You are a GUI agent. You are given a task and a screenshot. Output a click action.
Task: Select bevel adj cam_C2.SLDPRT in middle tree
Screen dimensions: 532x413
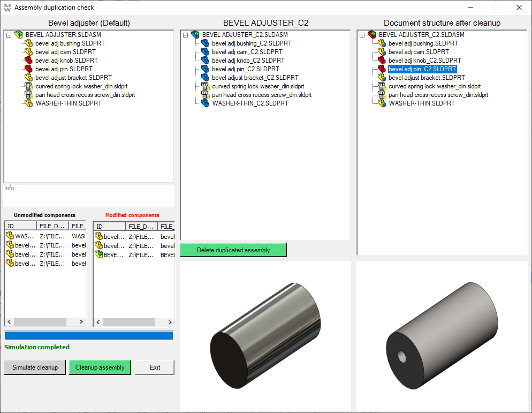pos(247,52)
